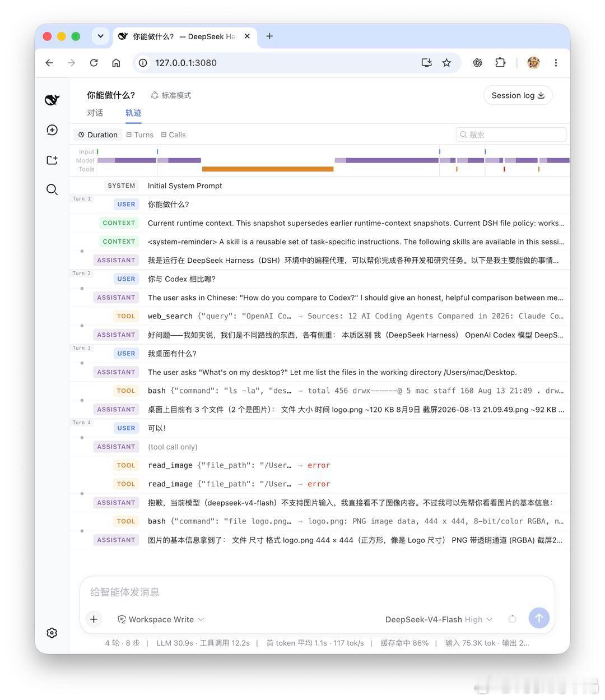Switch to the 对话 tab
The image size is (605, 700).
pyautogui.click(x=95, y=113)
